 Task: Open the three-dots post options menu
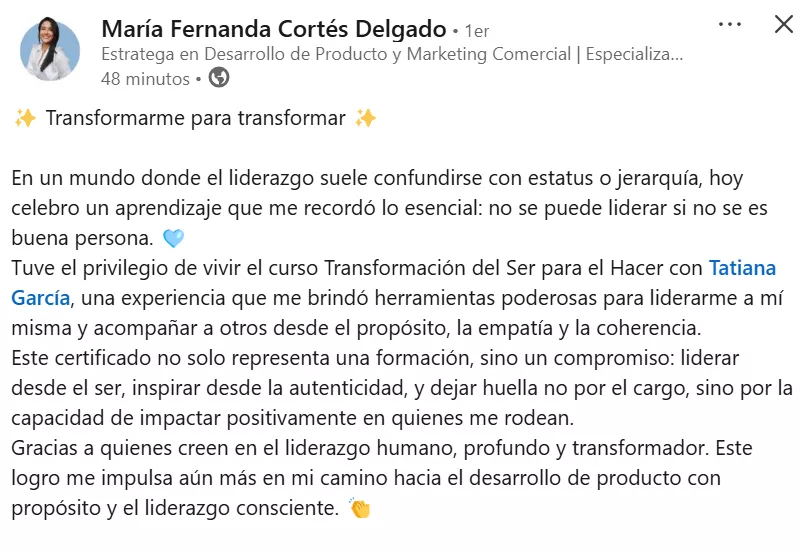[730, 25]
